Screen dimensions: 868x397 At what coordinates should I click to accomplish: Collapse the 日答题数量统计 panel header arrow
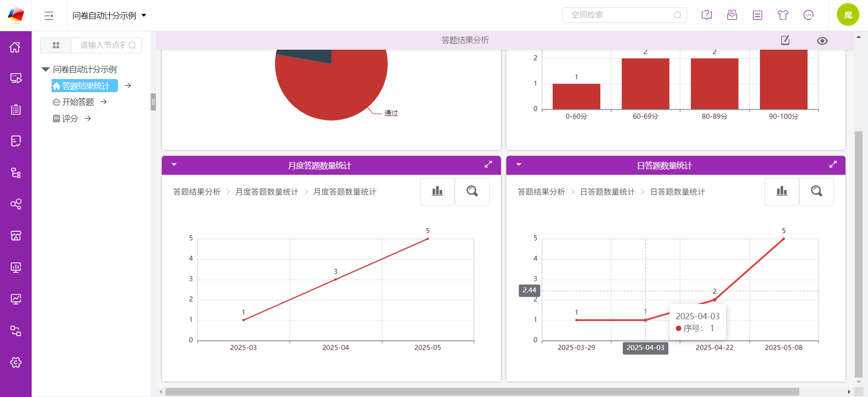point(519,165)
